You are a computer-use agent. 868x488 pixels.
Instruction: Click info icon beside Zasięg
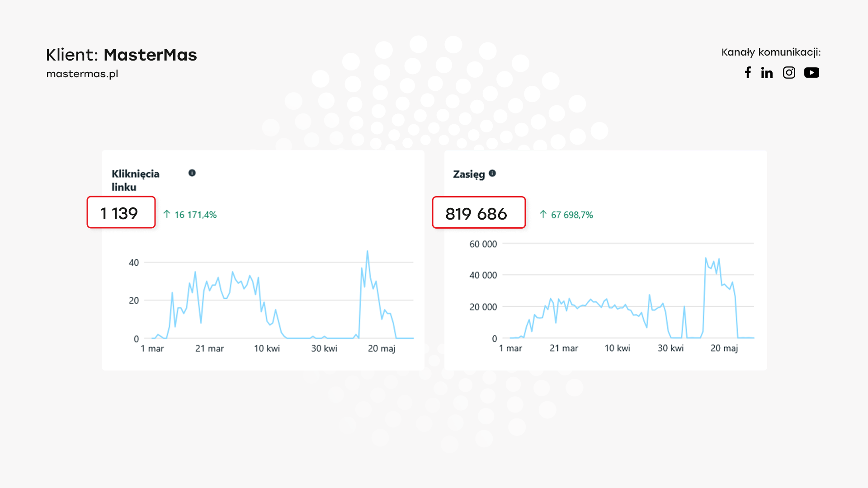tap(492, 173)
